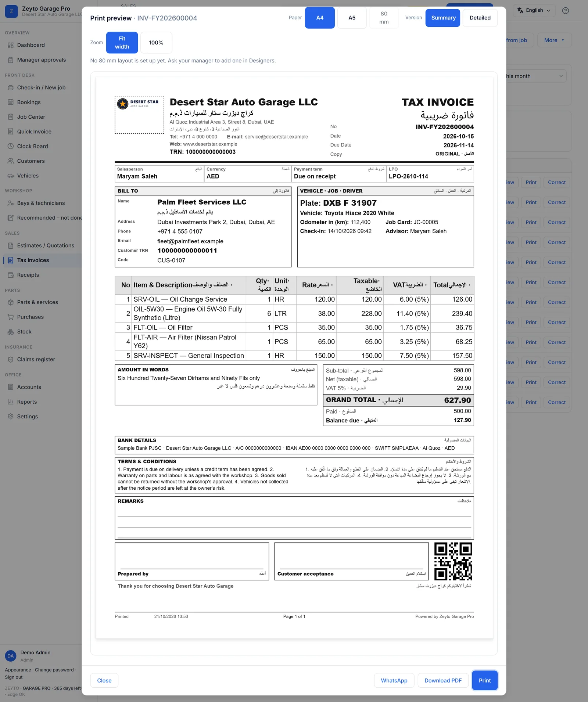
Task: Switch to Detailed version
Action: tap(480, 18)
